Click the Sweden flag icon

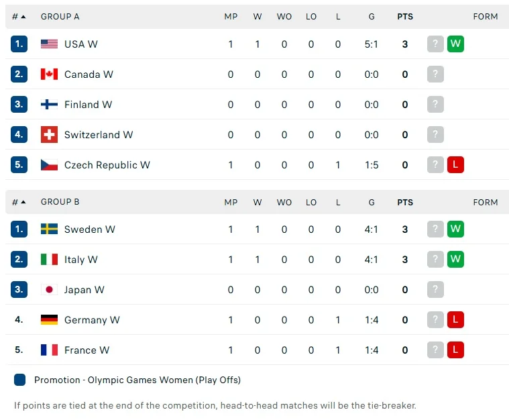(49, 229)
